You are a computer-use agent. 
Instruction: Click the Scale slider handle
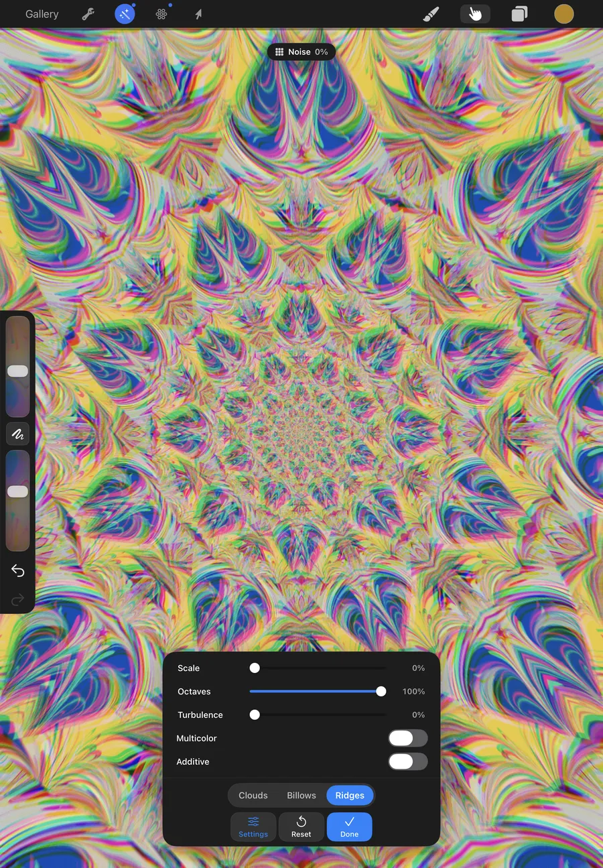tap(255, 668)
